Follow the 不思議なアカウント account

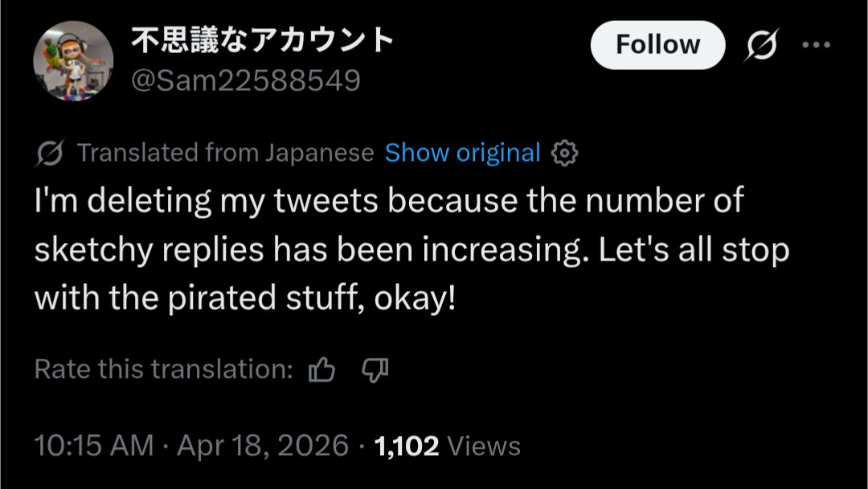657,45
